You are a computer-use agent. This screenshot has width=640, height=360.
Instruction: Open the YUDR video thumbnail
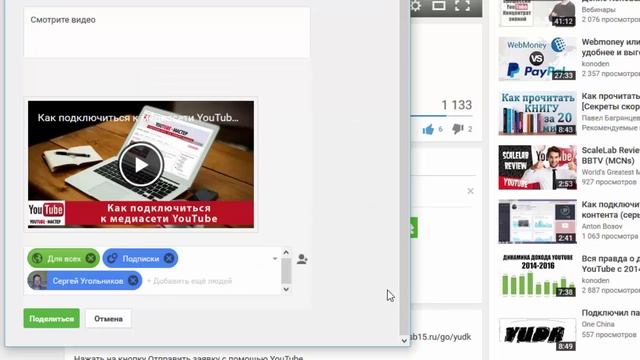click(x=538, y=335)
